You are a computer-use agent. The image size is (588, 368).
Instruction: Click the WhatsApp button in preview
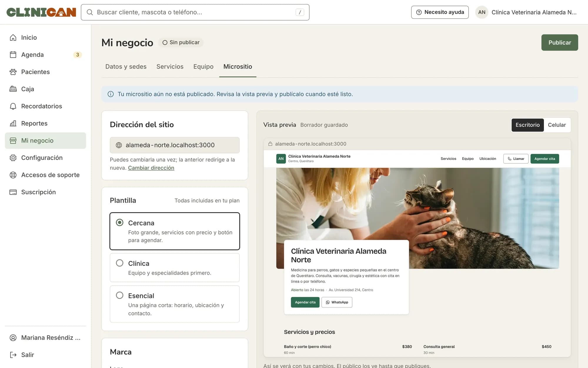pyautogui.click(x=337, y=302)
